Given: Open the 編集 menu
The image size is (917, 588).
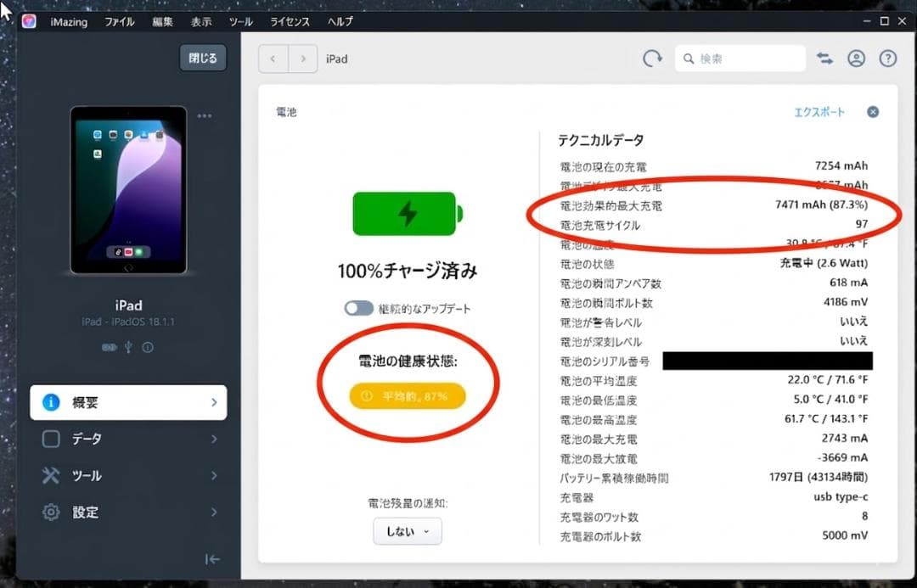Looking at the screenshot, I should coord(162,21).
